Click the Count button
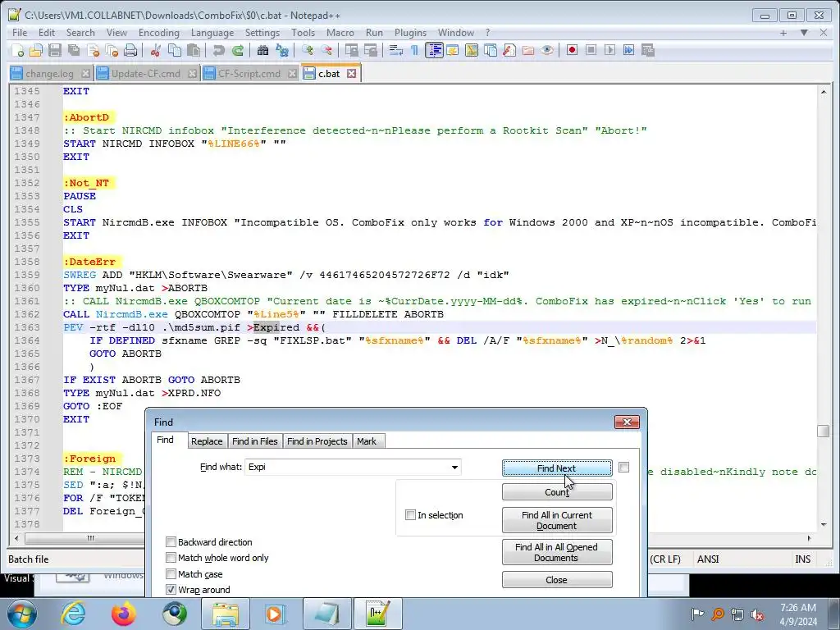The image size is (840, 630). 557,492
